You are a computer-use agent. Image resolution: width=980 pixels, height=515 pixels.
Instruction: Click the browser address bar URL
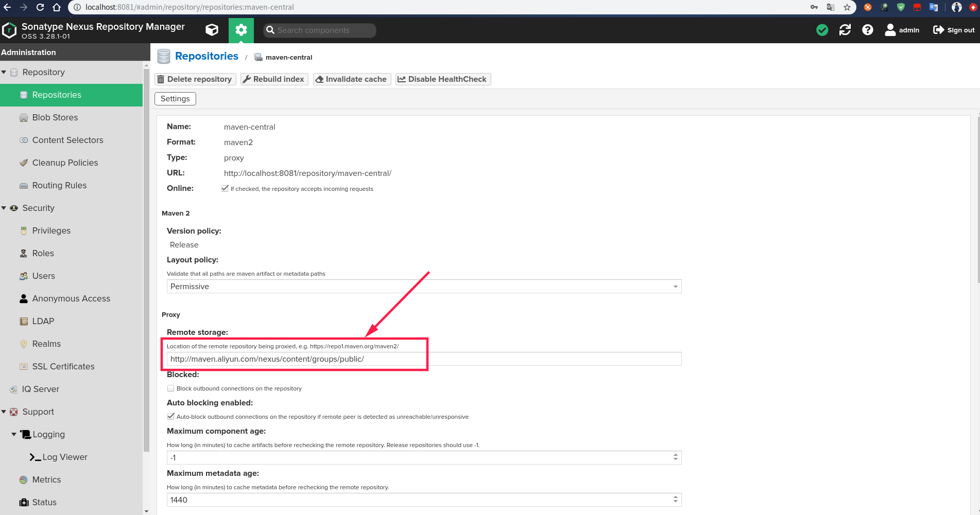(x=190, y=7)
